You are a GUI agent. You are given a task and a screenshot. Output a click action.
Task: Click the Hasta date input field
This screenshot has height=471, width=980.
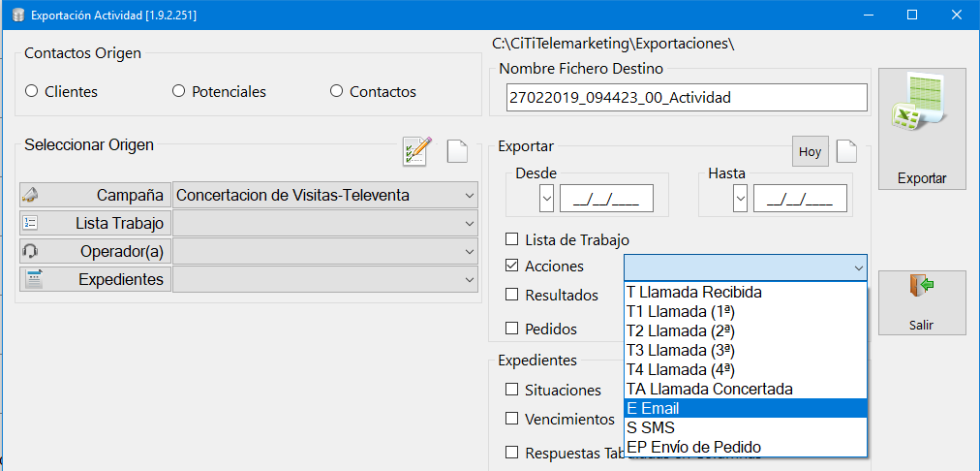[800, 199]
